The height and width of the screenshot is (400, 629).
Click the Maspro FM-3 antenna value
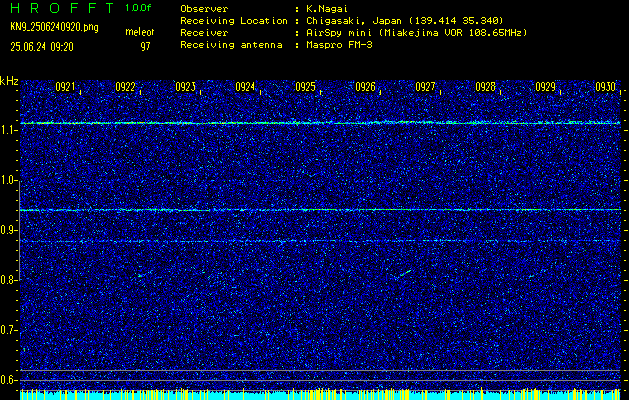(x=339, y=45)
